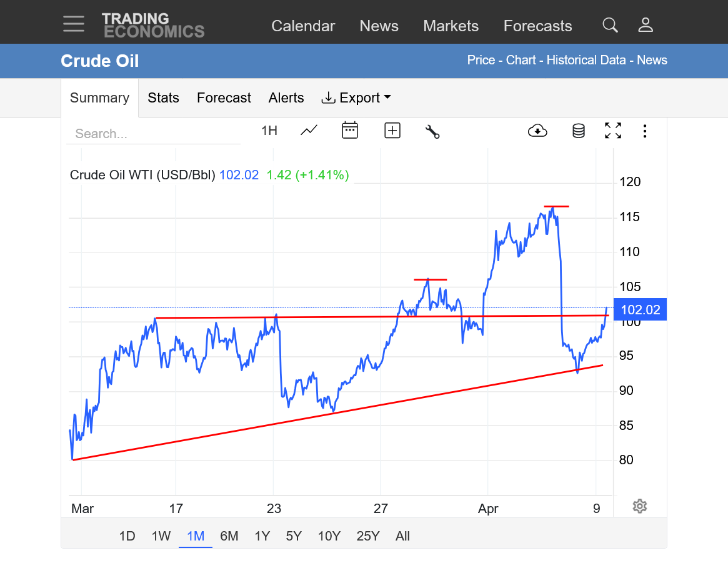Viewport: 728px width, 563px height.
Task: Expand the Export dropdown
Action: point(356,98)
